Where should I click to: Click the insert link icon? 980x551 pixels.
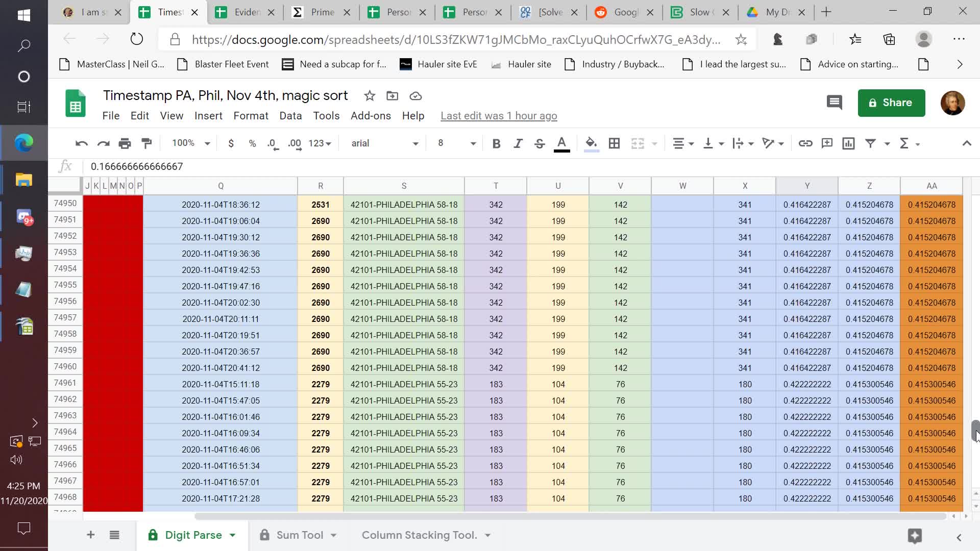(805, 143)
